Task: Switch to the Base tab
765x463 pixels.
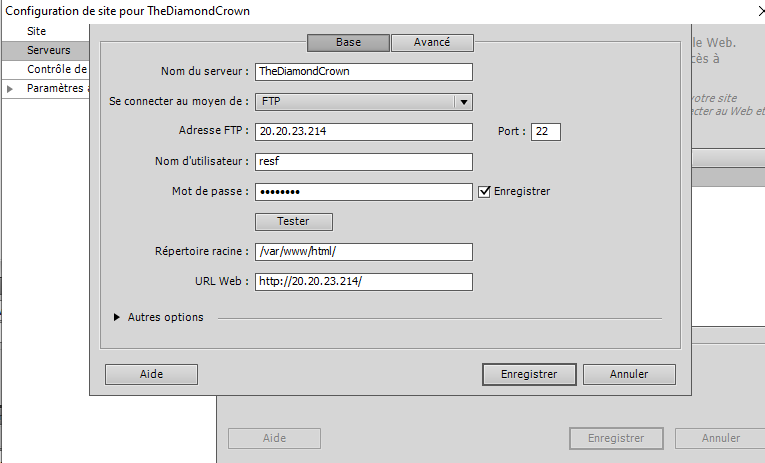Action: [x=348, y=43]
